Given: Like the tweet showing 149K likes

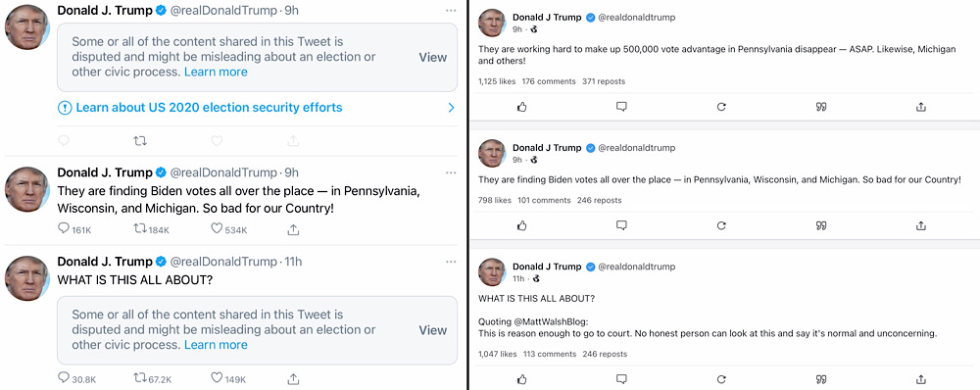Looking at the screenshot, I should coord(217,379).
